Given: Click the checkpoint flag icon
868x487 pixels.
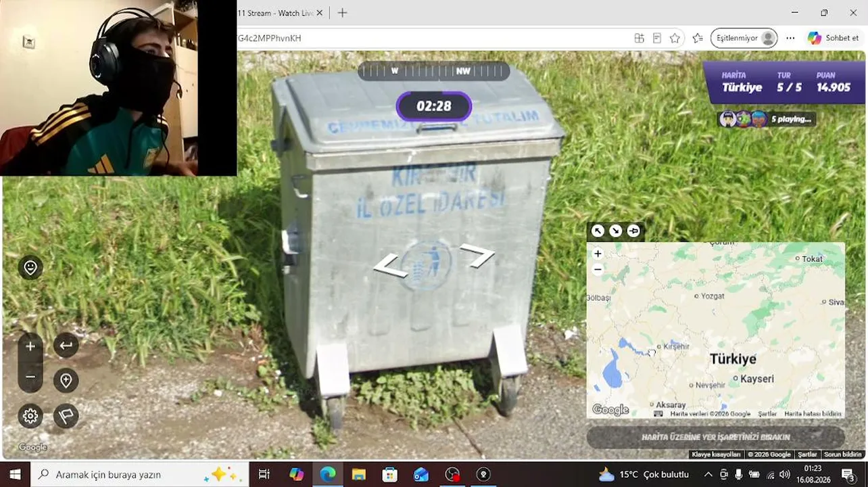Looking at the screenshot, I should click(x=66, y=416).
